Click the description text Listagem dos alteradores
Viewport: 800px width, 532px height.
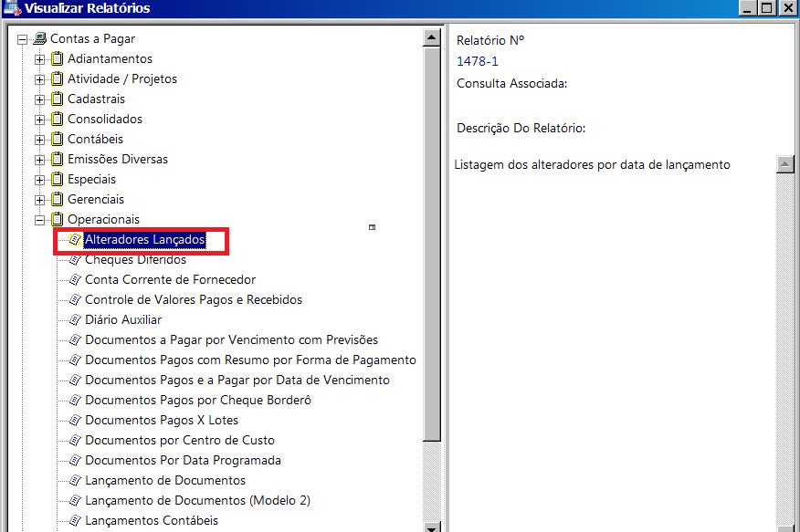593,164
